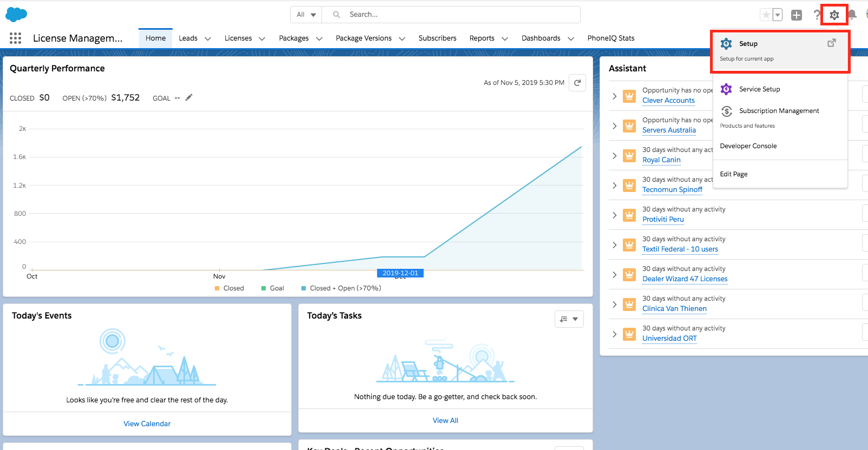Image resolution: width=868 pixels, height=450 pixels.
Task: Click into the global Search field
Action: tap(451, 15)
